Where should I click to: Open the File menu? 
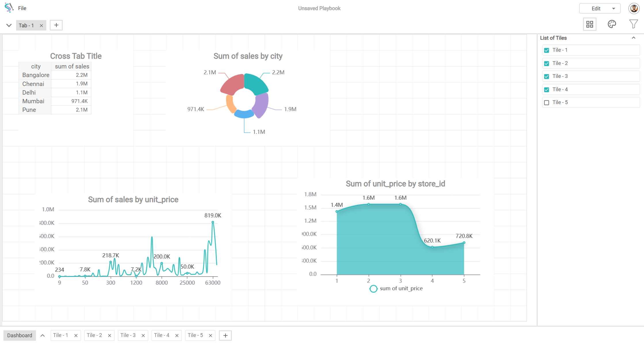(x=22, y=8)
